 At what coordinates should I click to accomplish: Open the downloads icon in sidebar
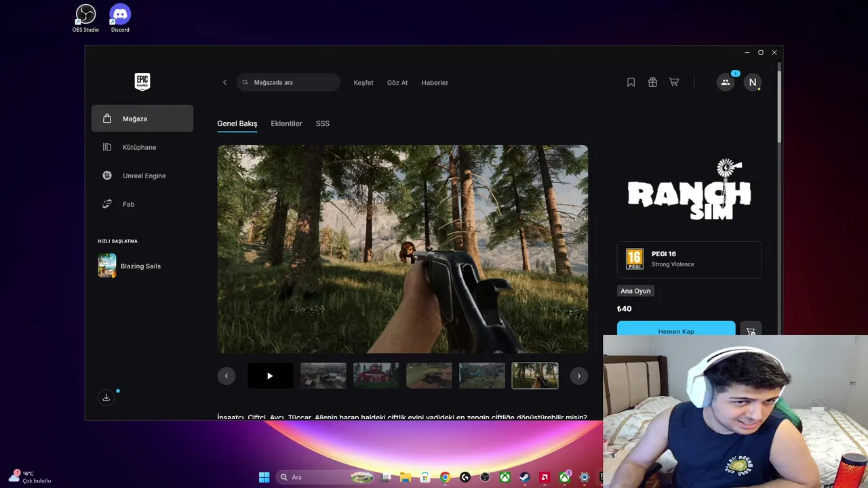[x=106, y=398]
